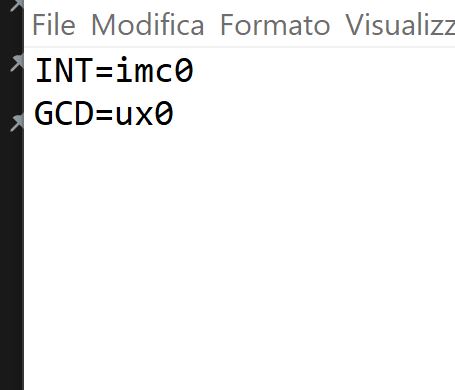Open the Modifica menu
The height and width of the screenshot is (390, 455).
tap(147, 25)
